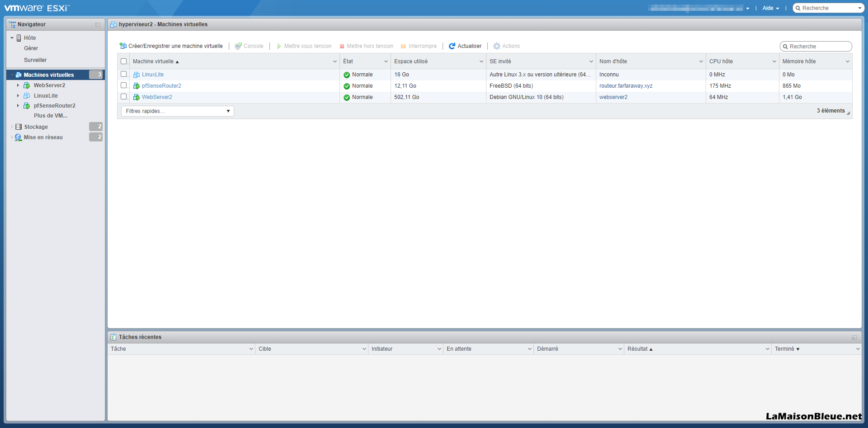The image size is (868, 428).
Task: Click the red power-off square icon
Action: tap(342, 46)
